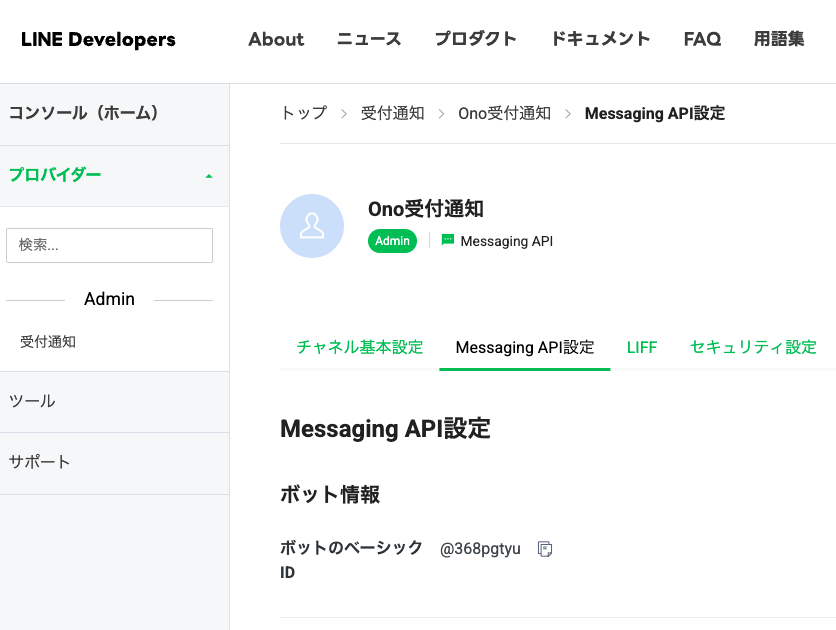
Task: Click the ボットのベーシック ID label
Action: pyautogui.click(x=351, y=560)
